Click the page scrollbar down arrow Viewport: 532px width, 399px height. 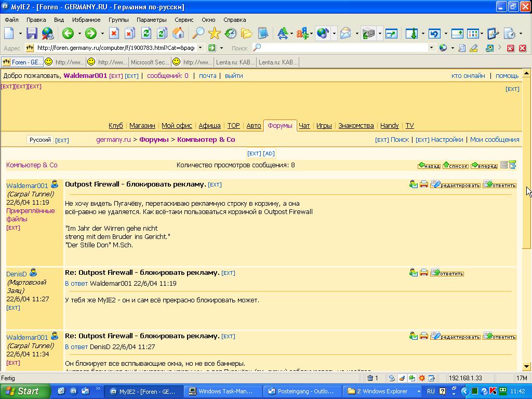click(527, 366)
